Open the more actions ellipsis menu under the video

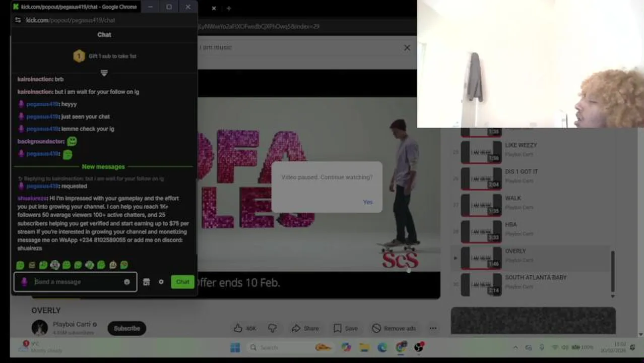(x=433, y=328)
